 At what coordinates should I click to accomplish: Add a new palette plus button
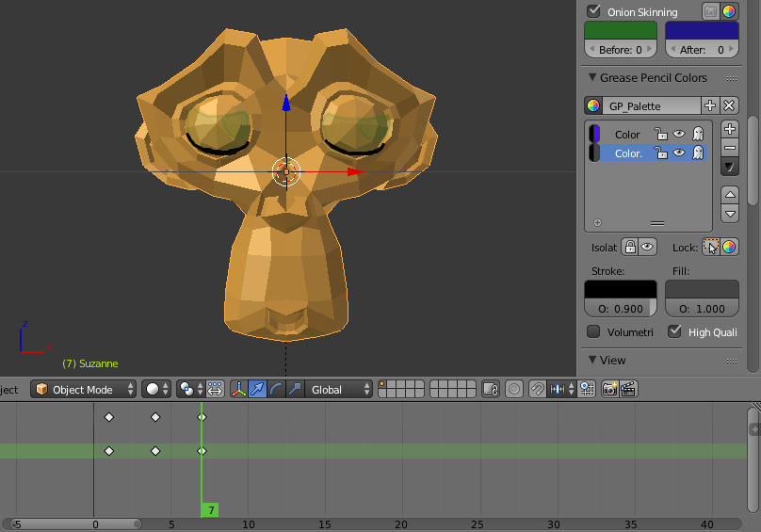pos(710,105)
